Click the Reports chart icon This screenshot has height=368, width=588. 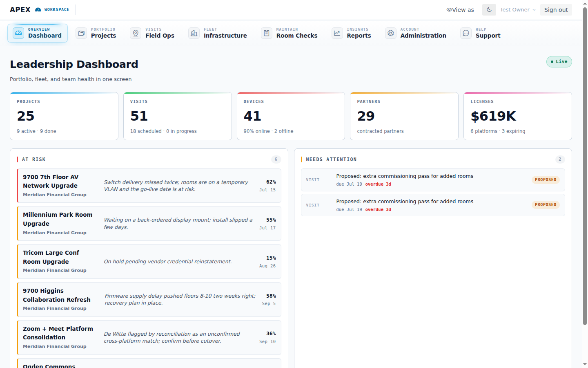(x=337, y=33)
